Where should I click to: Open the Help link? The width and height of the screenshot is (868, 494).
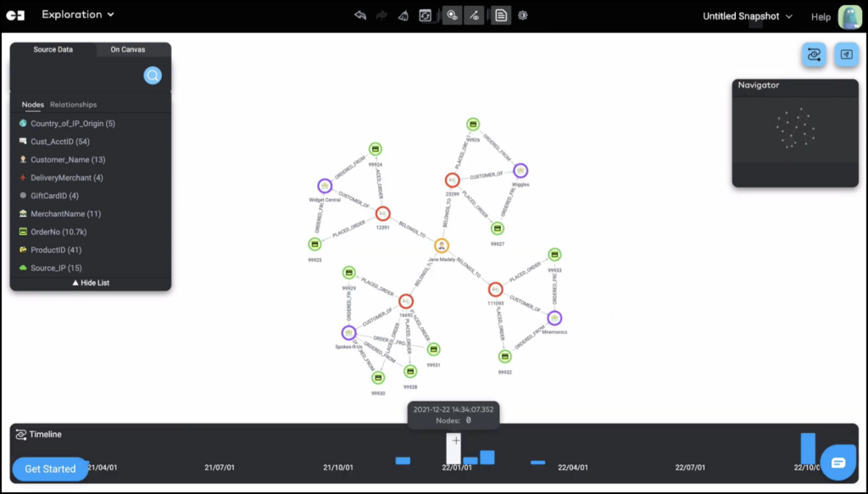tap(821, 17)
